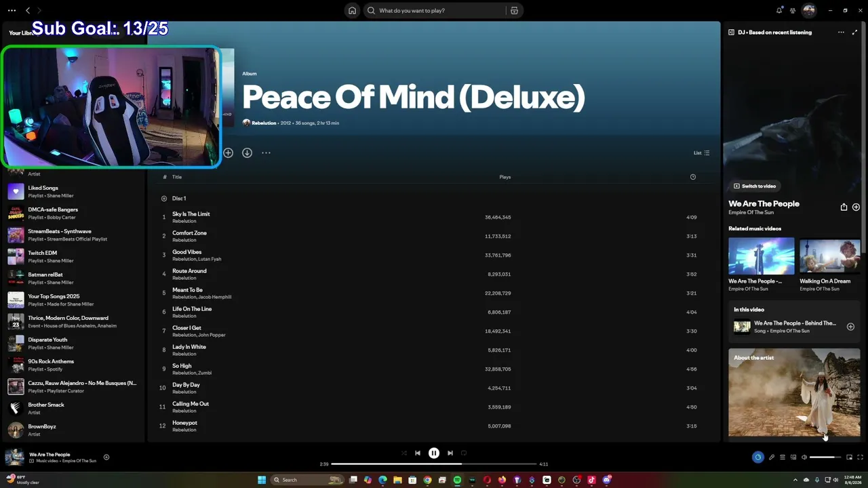Show hidden system tray icons

point(795,480)
